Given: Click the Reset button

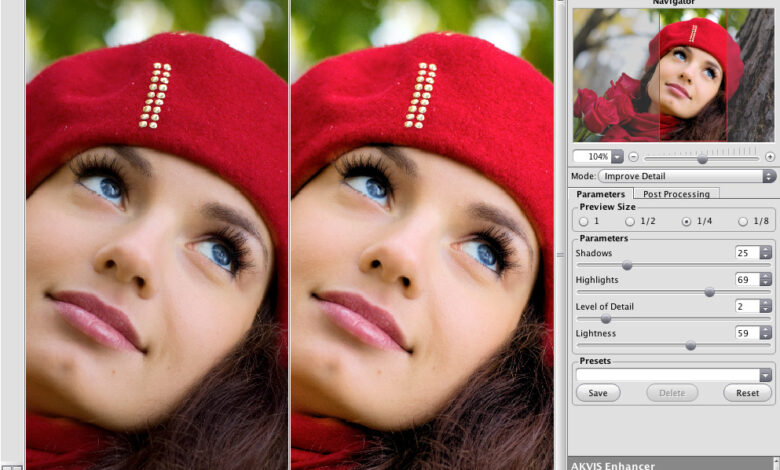Looking at the screenshot, I should pyautogui.click(x=748, y=393).
